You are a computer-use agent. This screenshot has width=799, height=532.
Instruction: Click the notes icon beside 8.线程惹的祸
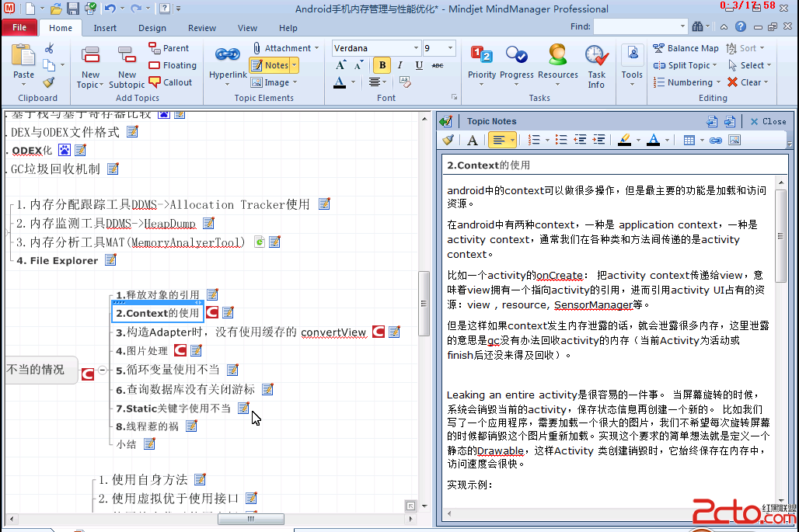(x=192, y=426)
